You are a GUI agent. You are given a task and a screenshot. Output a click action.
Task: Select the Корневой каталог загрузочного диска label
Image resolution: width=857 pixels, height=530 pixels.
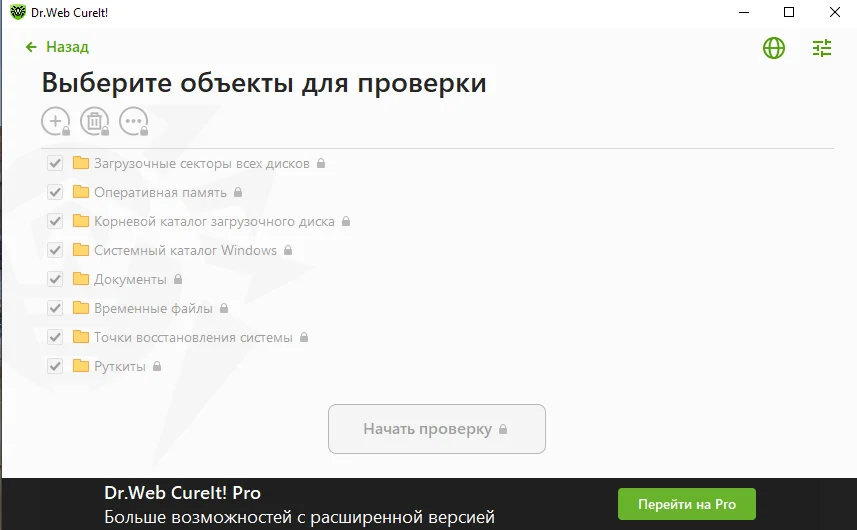pyautogui.click(x=214, y=221)
